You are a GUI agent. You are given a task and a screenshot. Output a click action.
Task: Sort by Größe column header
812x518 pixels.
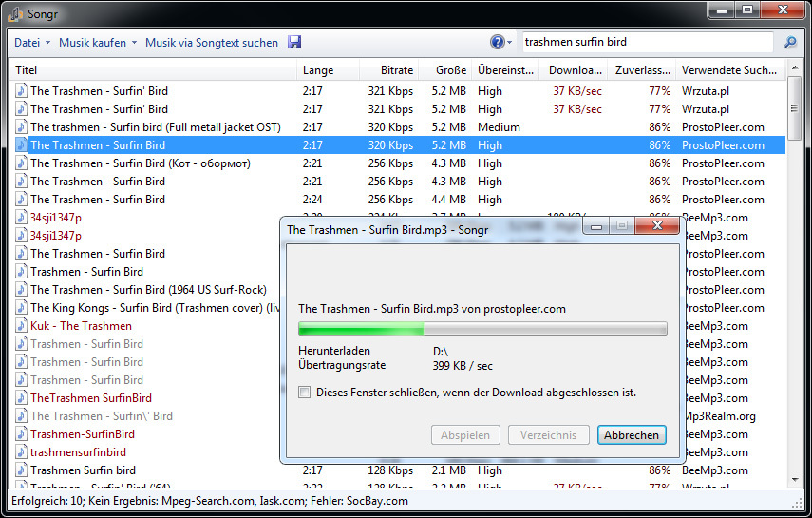click(445, 70)
